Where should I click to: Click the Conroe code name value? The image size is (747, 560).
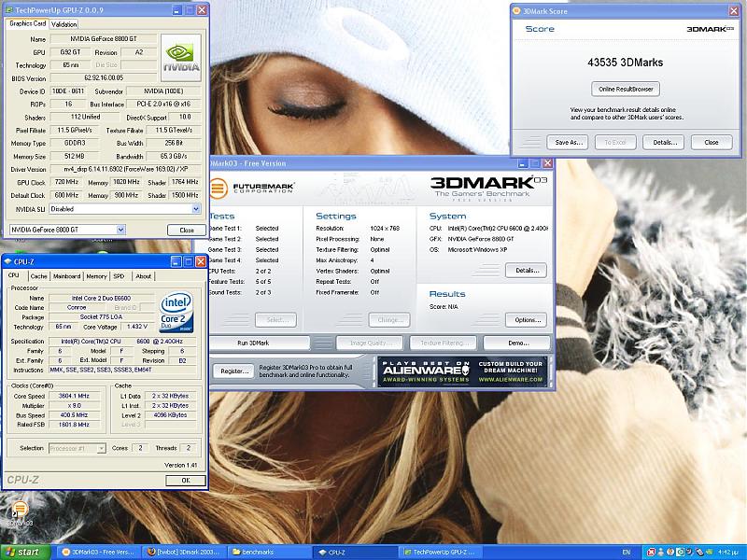tap(77, 308)
